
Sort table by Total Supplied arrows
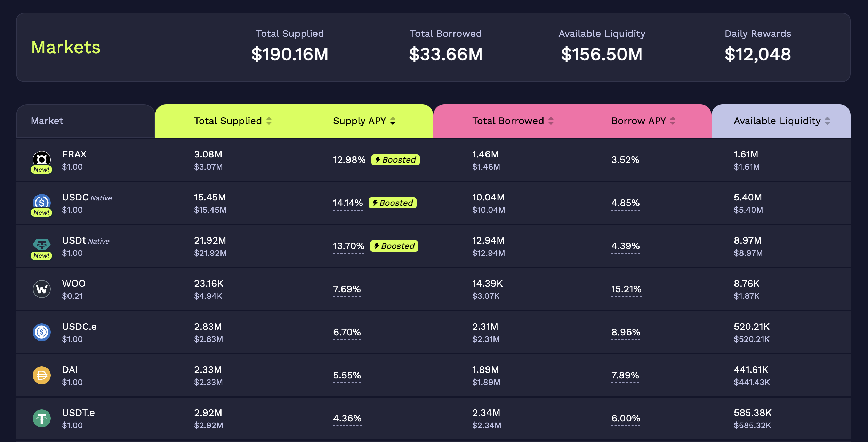click(269, 121)
